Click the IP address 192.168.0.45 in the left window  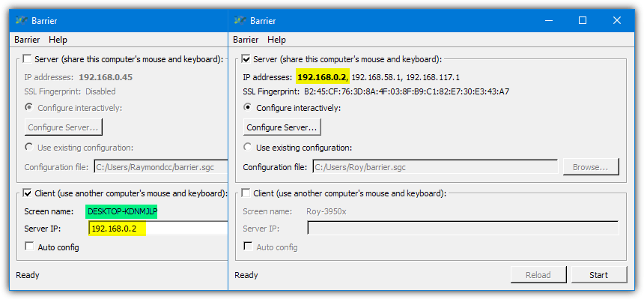tap(106, 77)
